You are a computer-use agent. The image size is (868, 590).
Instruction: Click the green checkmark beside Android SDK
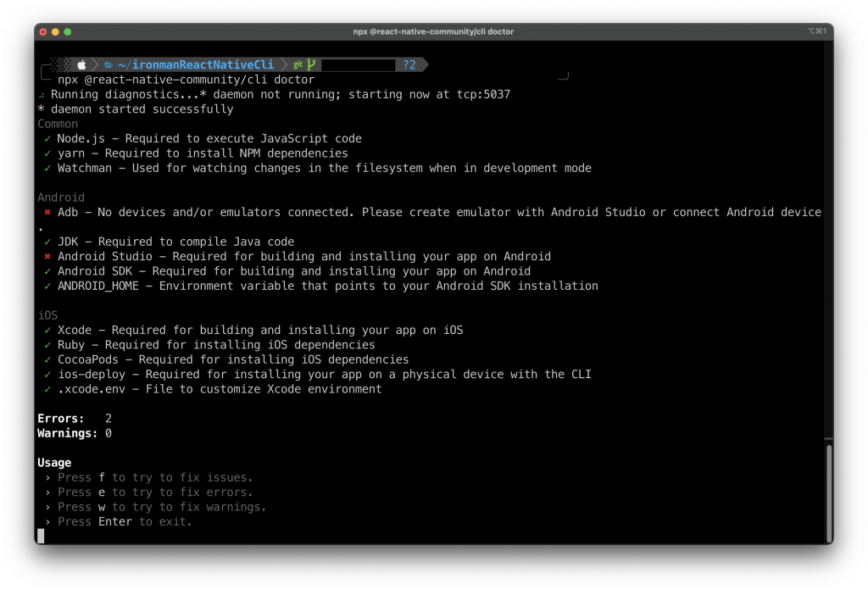click(x=47, y=271)
